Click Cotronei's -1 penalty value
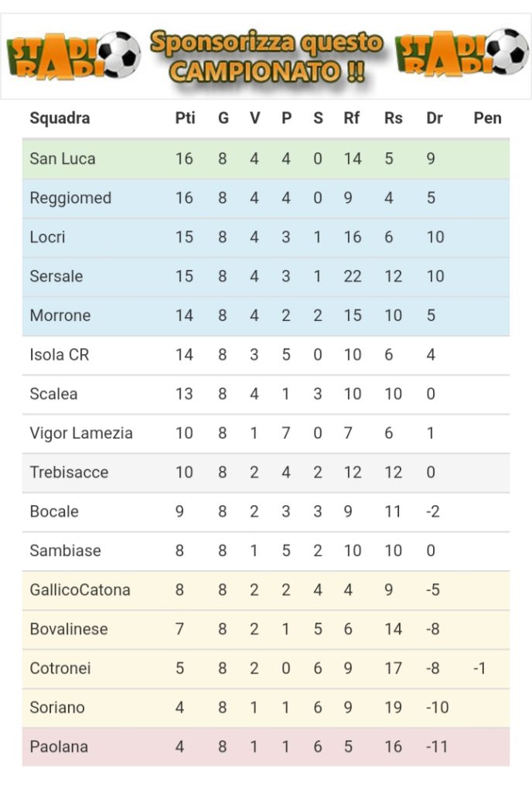The width and height of the screenshot is (532, 792). tap(479, 668)
